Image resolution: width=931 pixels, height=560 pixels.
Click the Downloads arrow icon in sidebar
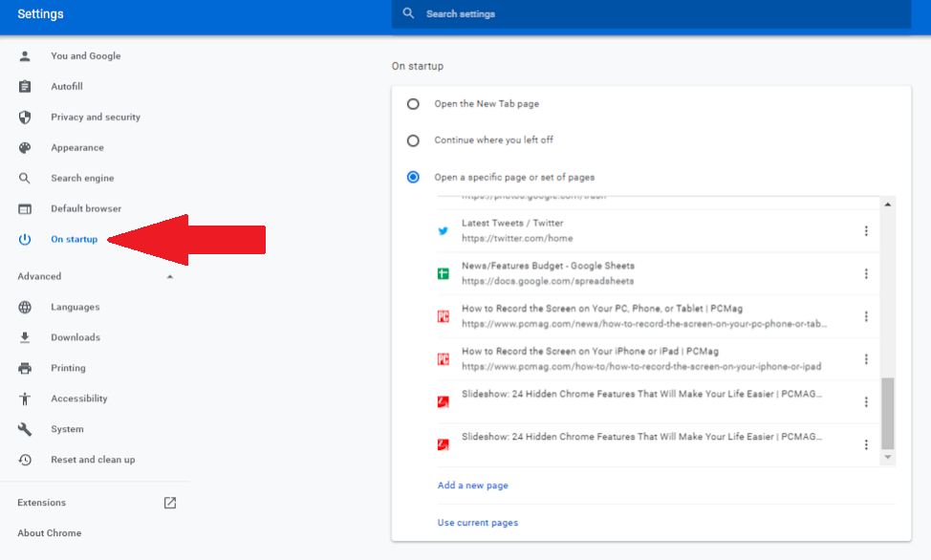click(25, 337)
